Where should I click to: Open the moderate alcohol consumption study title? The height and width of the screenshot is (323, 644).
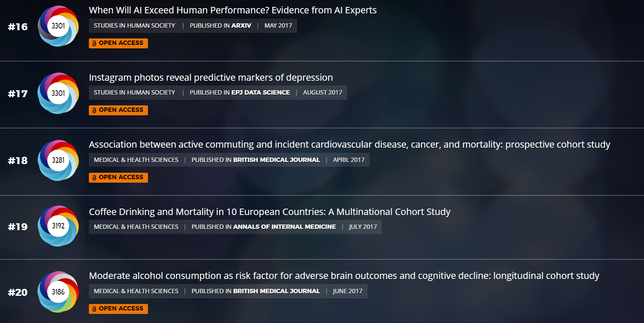pyautogui.click(x=344, y=275)
